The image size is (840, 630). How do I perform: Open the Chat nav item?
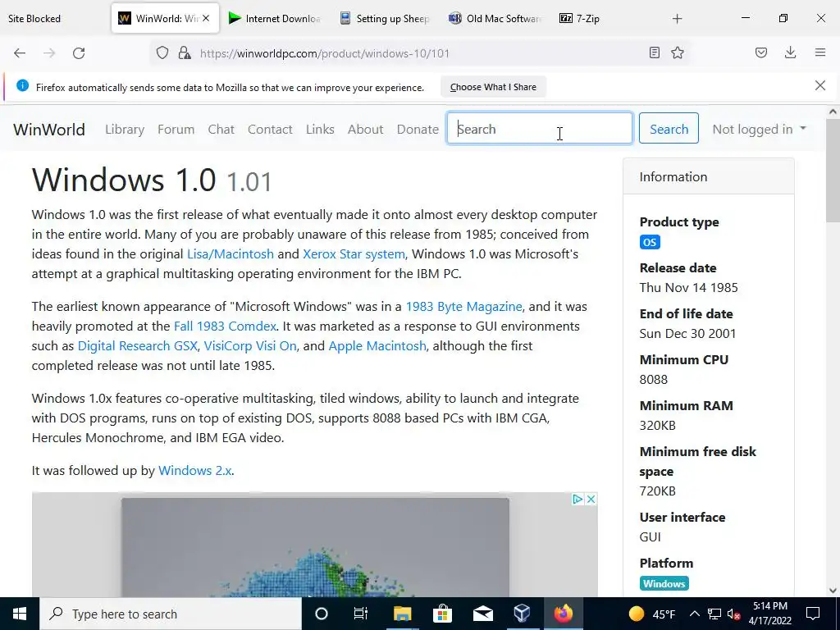221,129
